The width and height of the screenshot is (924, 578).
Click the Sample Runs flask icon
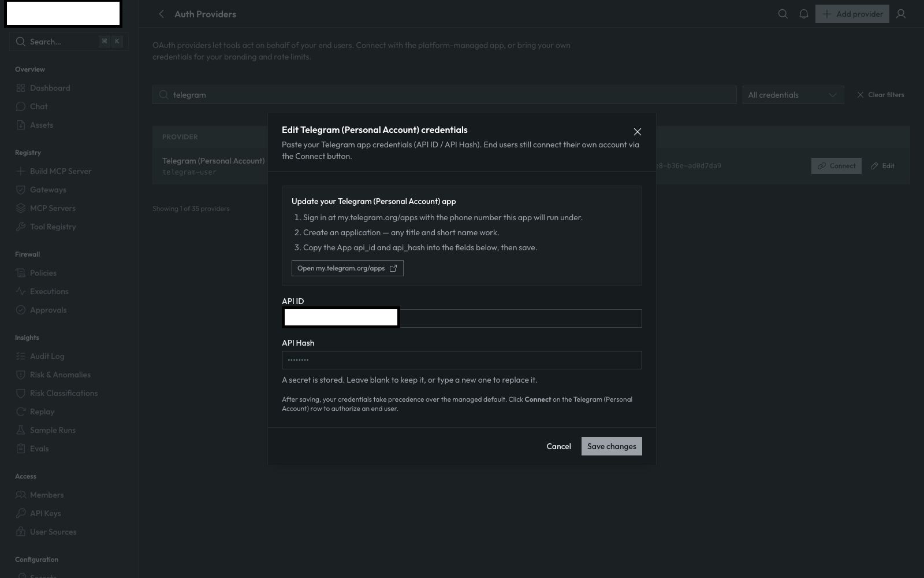tap(21, 430)
